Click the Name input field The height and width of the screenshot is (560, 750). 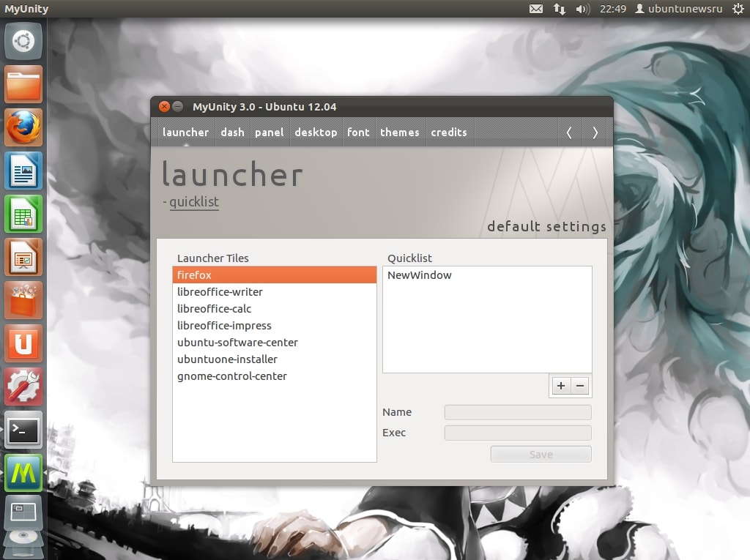point(518,412)
